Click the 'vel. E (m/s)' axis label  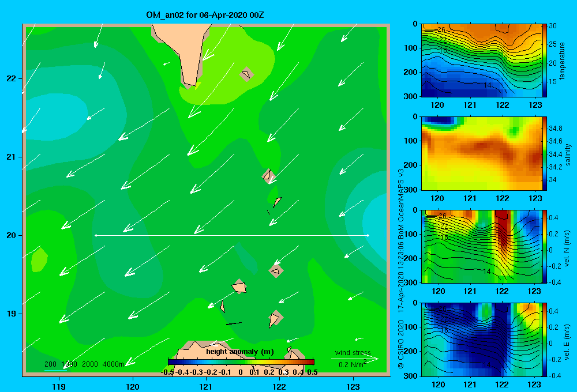coord(567,341)
